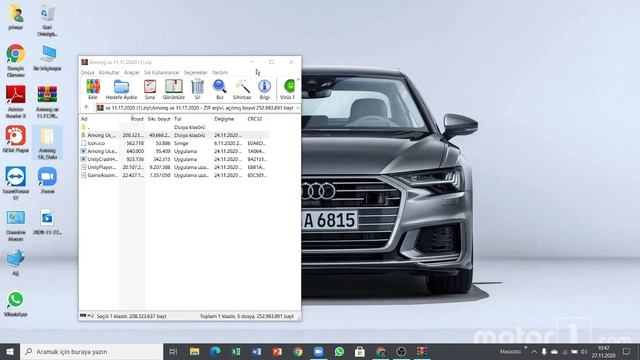Go up one folder with arrow button
The height and width of the screenshot is (360, 640).
[x=86, y=108]
